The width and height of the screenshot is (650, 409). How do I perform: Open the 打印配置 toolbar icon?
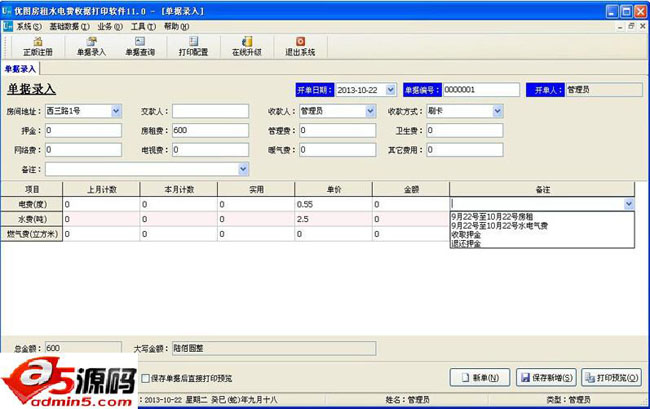pyautogui.click(x=193, y=46)
